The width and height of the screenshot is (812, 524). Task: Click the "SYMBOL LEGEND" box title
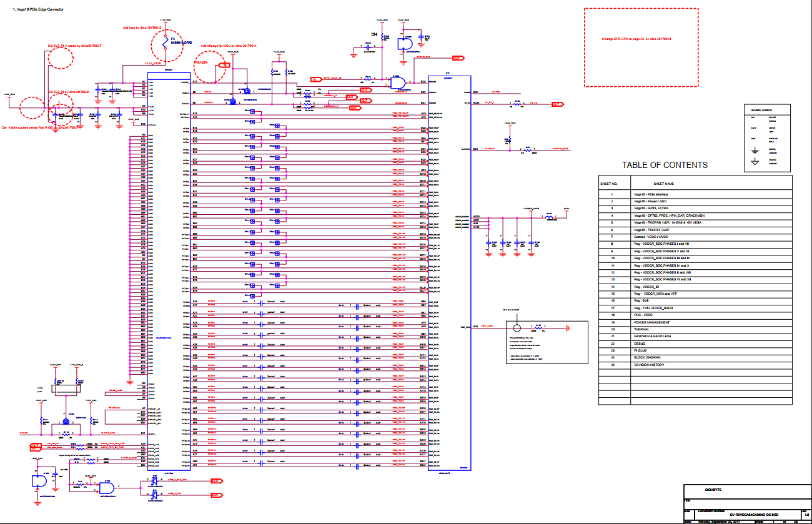point(762,110)
